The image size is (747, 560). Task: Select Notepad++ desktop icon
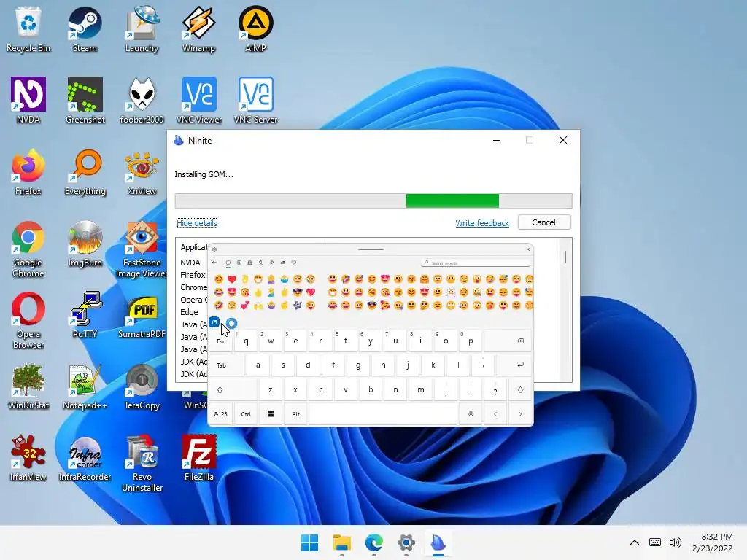point(85,386)
